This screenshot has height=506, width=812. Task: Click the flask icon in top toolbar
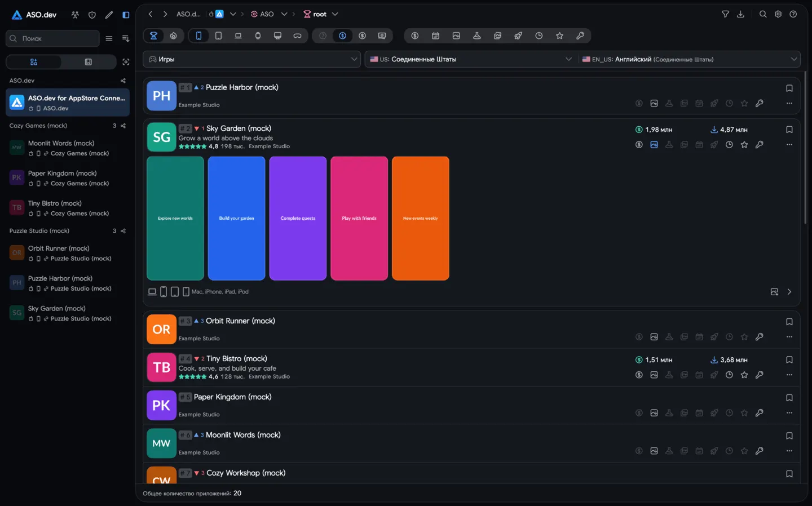tap(476, 35)
